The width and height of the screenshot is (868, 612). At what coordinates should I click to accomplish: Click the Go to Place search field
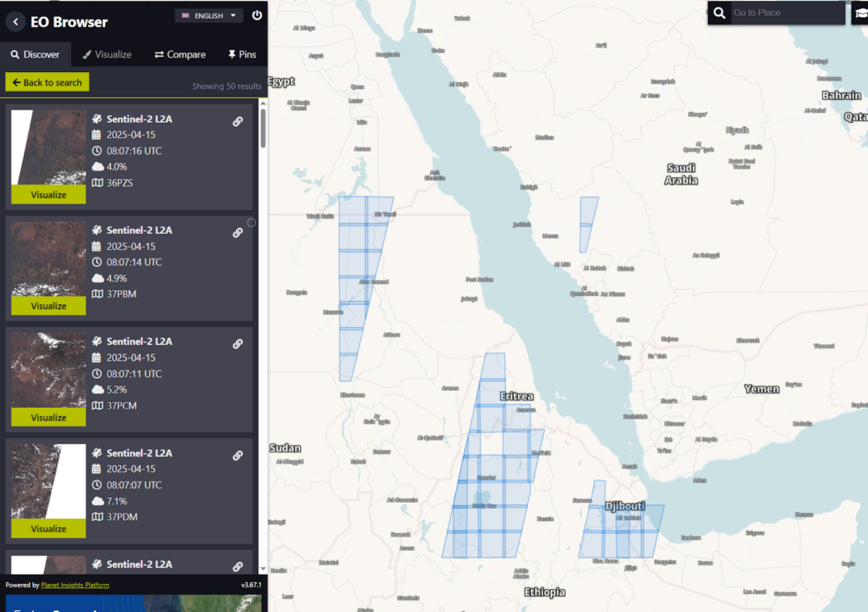coord(787,13)
